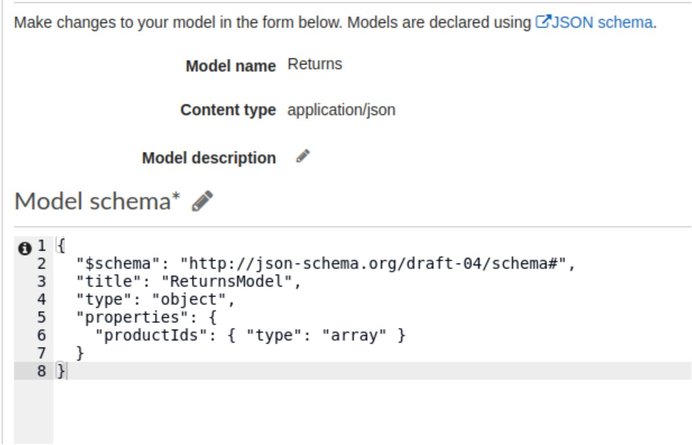692x445 pixels.
Task: Click the application/json content type value
Action: [341, 109]
